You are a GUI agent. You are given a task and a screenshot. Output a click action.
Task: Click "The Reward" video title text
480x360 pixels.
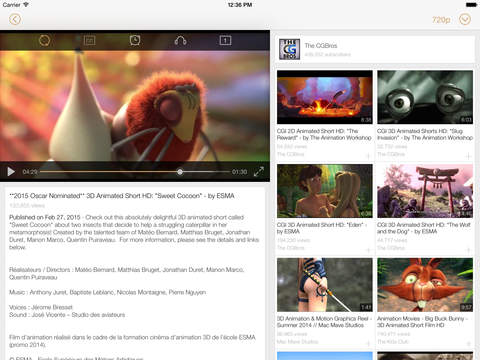click(324, 134)
